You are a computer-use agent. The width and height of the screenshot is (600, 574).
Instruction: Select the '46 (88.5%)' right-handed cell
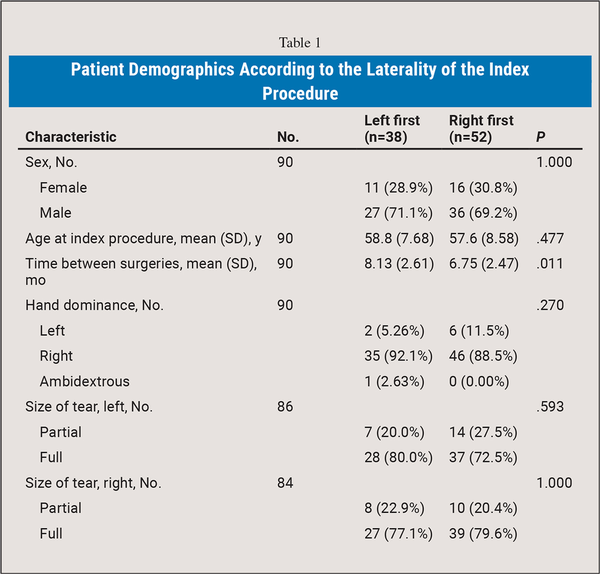[x=485, y=355]
